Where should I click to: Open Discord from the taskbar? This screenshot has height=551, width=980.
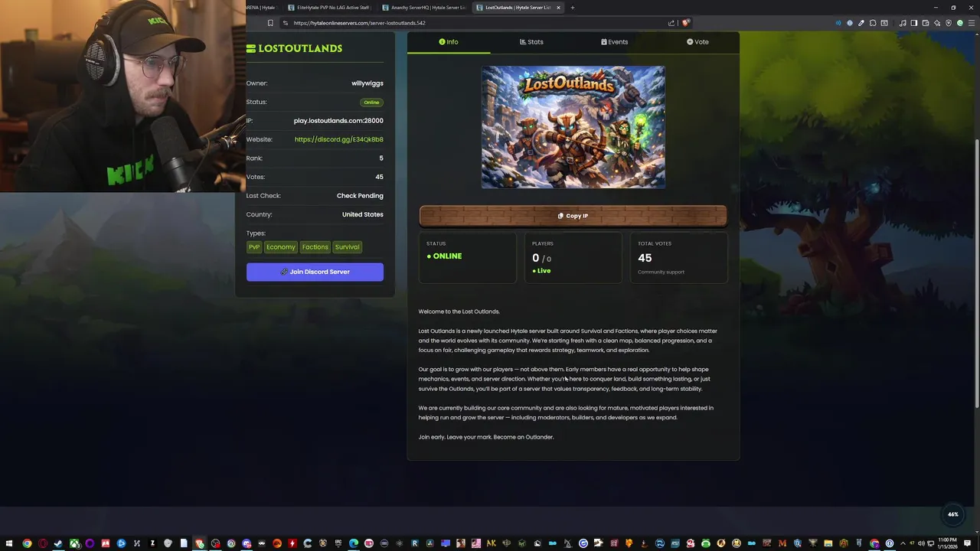click(x=247, y=543)
